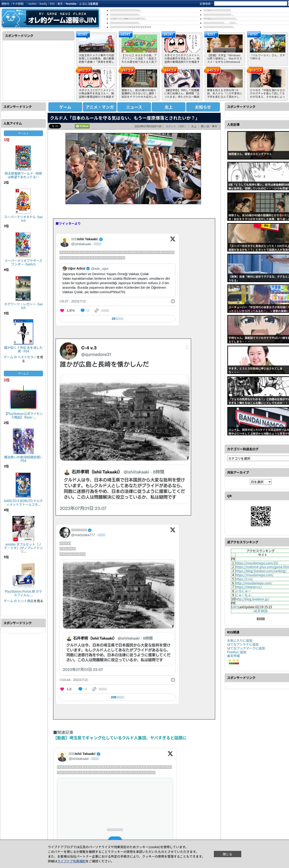Viewport: 289px width, 868px height.
Task: Open 桃太郎電鉄ワールド product link
Action: pyautogui.click(x=23, y=175)
